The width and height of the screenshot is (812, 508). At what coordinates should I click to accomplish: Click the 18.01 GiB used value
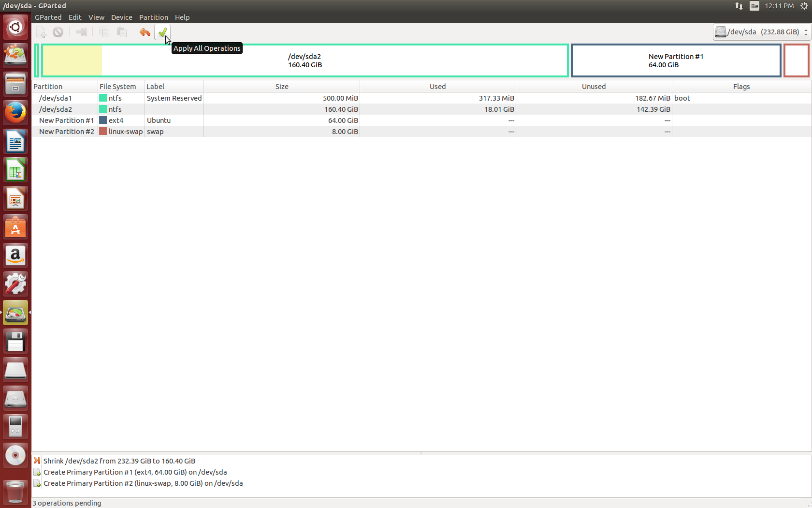pos(499,109)
